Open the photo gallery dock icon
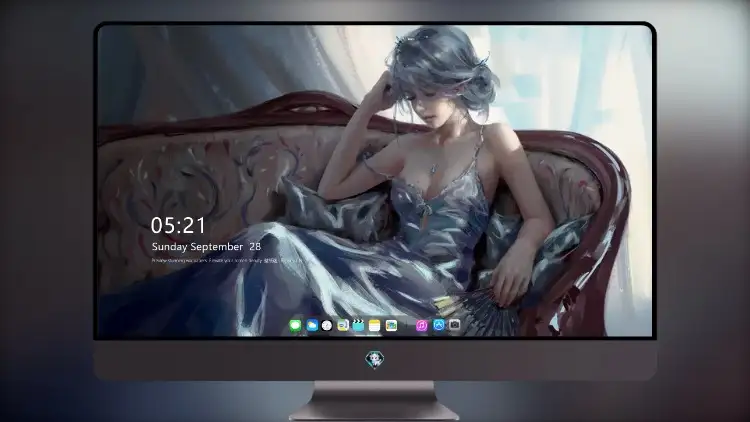The image size is (750, 422). click(x=391, y=326)
